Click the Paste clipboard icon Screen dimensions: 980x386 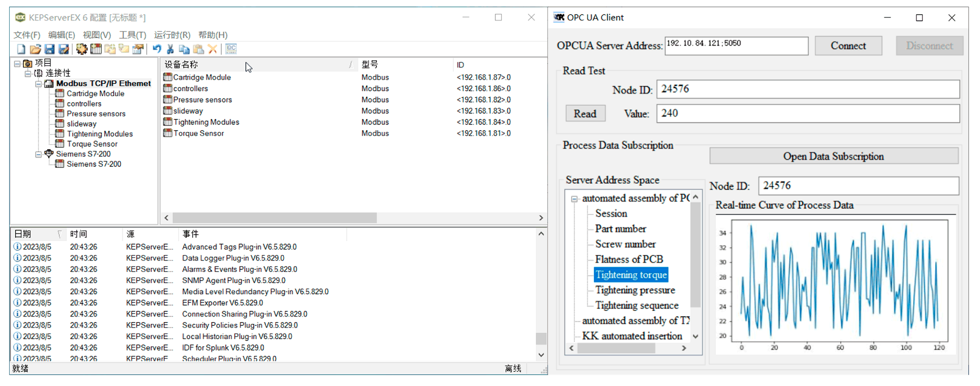(x=198, y=49)
